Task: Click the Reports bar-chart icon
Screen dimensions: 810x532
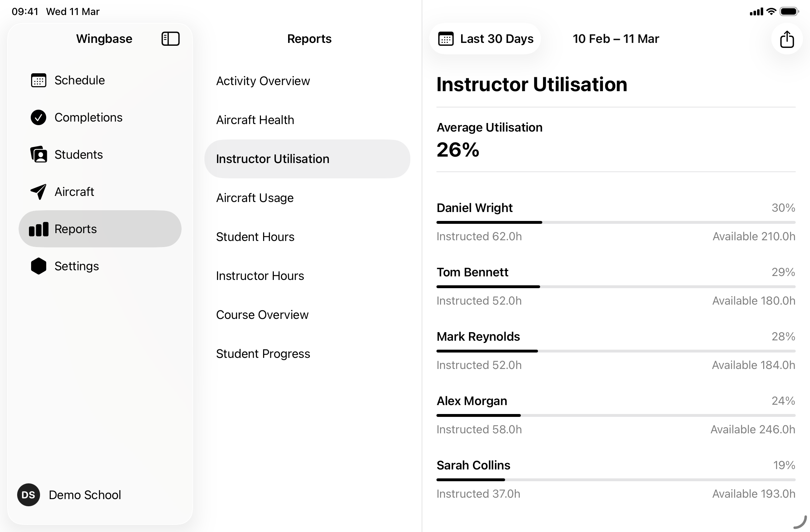Action: (39, 229)
